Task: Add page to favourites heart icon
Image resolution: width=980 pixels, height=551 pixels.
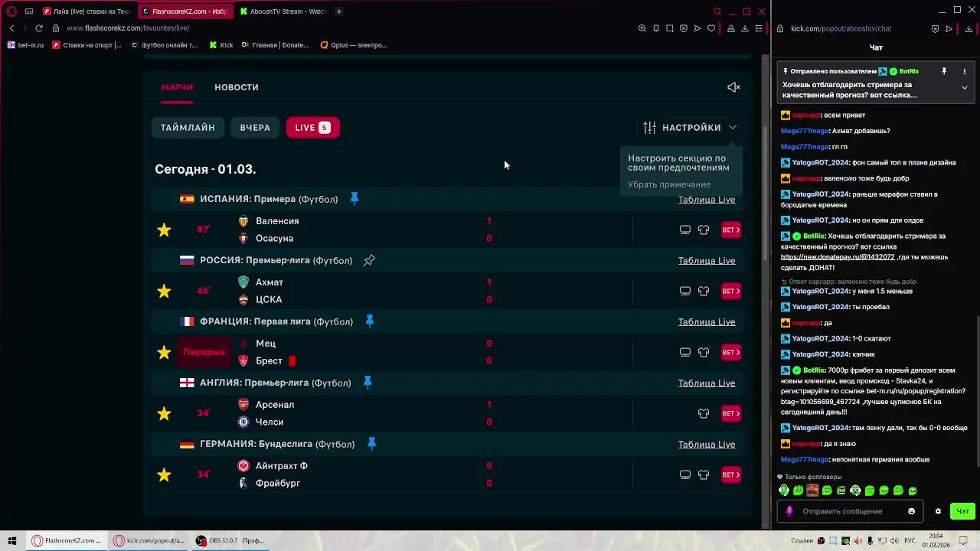Action: pyautogui.click(x=711, y=28)
